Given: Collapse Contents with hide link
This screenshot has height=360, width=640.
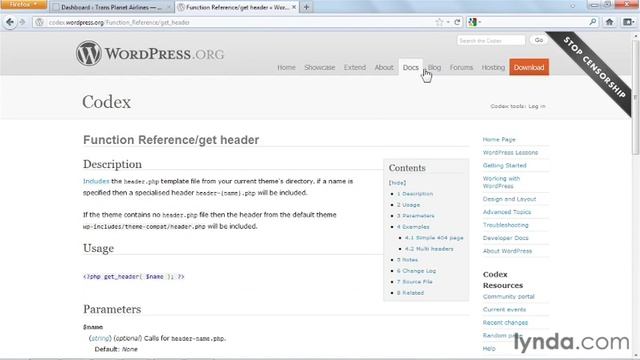Looking at the screenshot, I should [x=397, y=183].
